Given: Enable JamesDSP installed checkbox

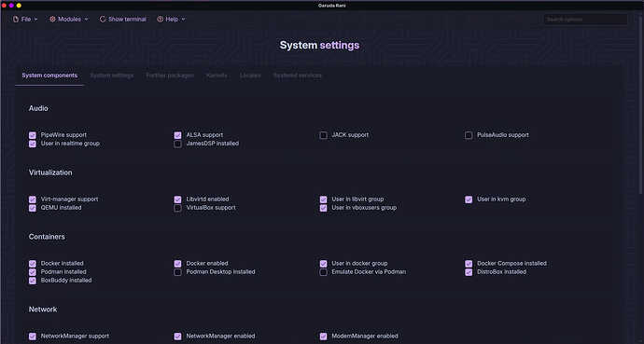Looking at the screenshot, I should coord(178,144).
